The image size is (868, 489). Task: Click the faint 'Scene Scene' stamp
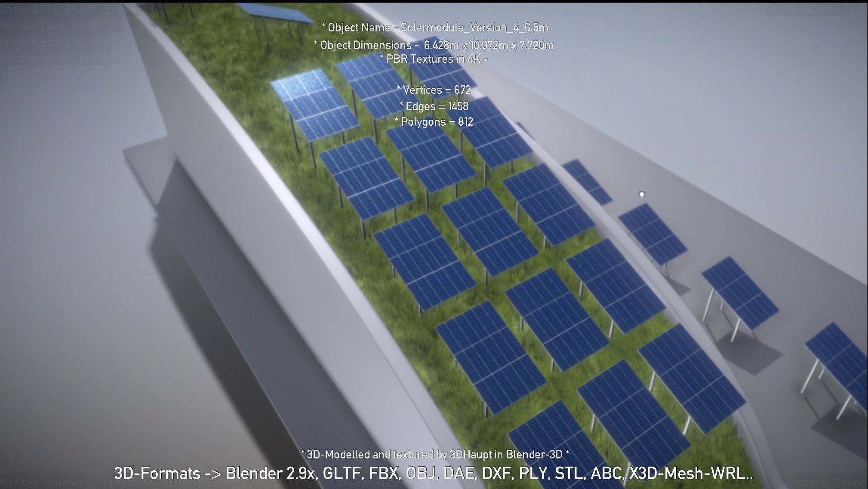click(x=831, y=483)
